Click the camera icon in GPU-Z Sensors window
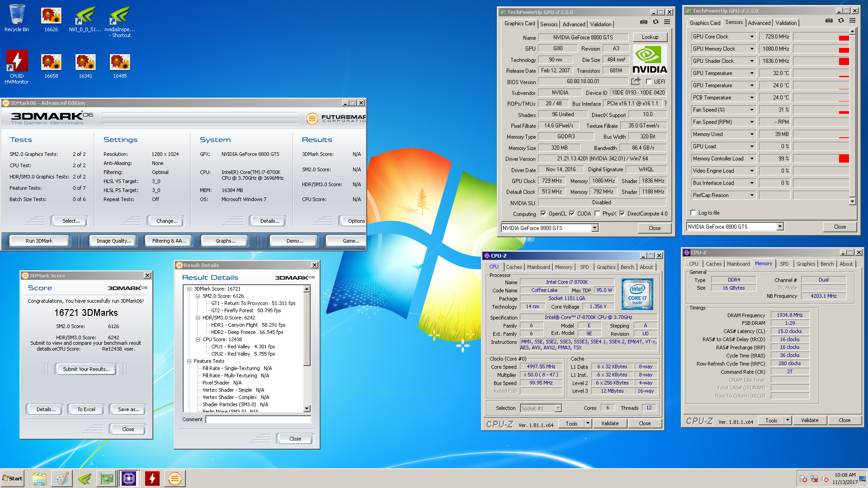 pyautogui.click(x=829, y=21)
